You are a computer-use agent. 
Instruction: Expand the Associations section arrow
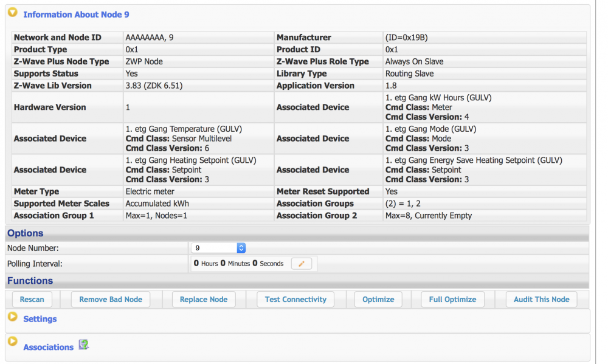point(12,342)
